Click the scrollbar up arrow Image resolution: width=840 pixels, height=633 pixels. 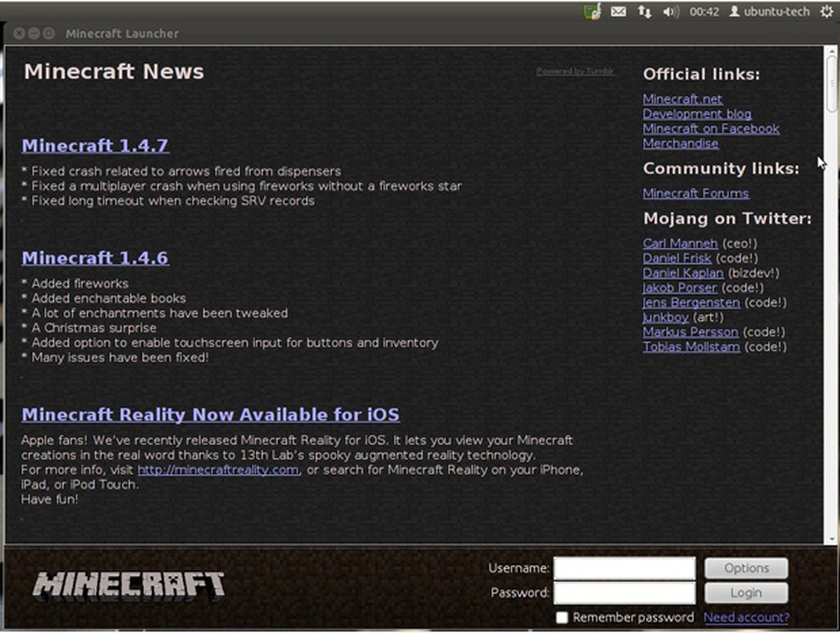click(x=832, y=50)
